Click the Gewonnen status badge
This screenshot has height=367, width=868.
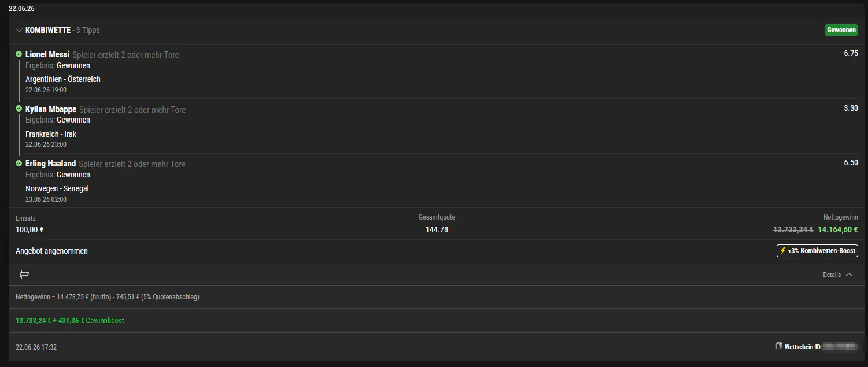pos(841,30)
